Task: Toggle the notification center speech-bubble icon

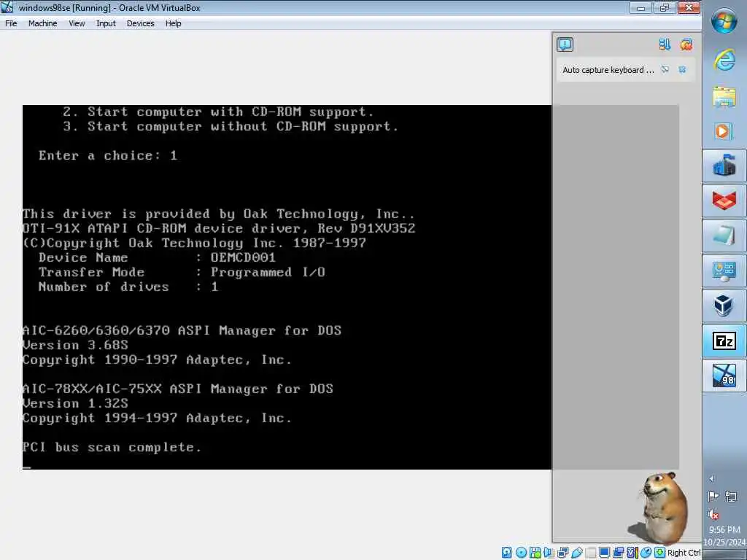Action: 565,44
